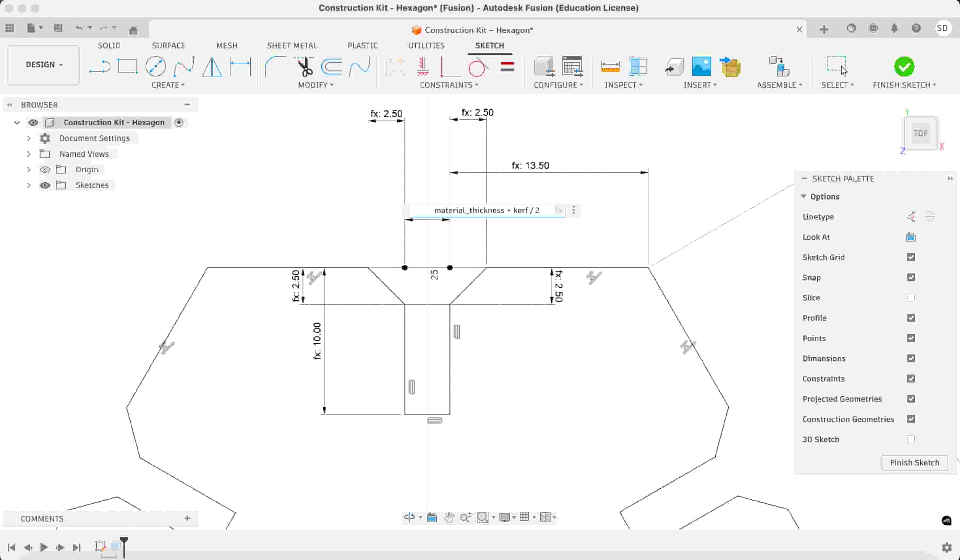Select the center diameter Circle tool
The image size is (960, 560).
(155, 67)
